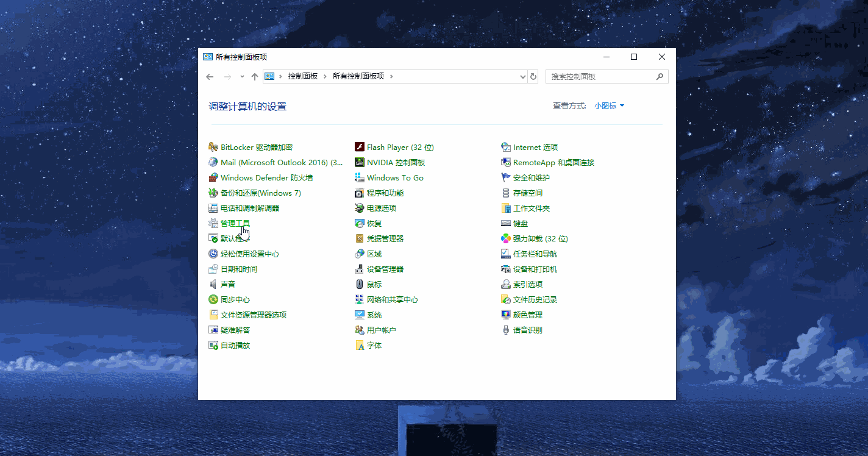
Task: Click the search magnifier icon
Action: (660, 76)
